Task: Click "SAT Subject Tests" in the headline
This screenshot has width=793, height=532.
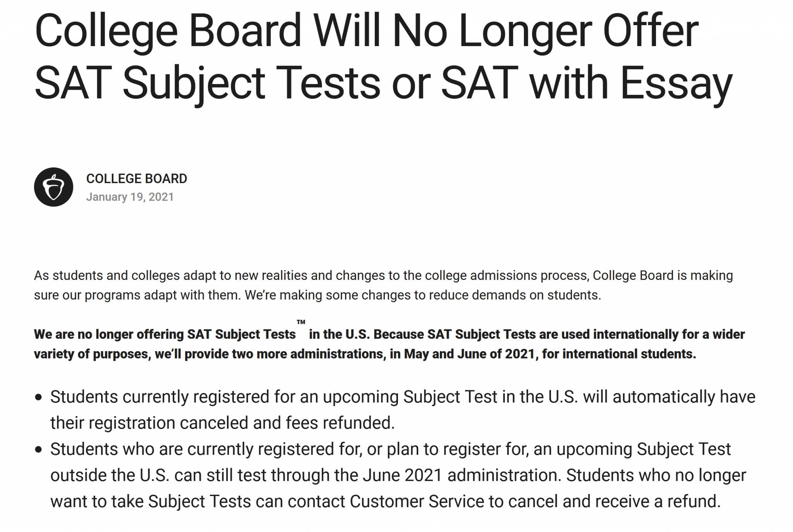Action: 207,83
